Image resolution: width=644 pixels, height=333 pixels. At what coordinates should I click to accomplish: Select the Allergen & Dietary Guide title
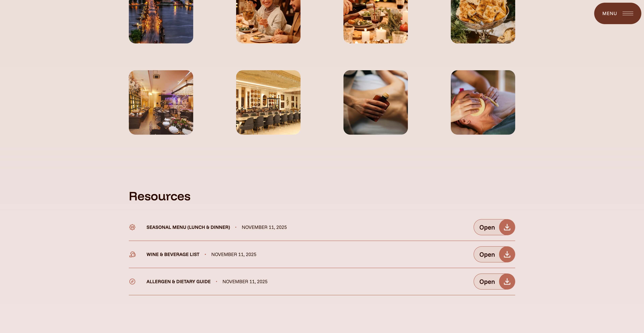click(178, 282)
